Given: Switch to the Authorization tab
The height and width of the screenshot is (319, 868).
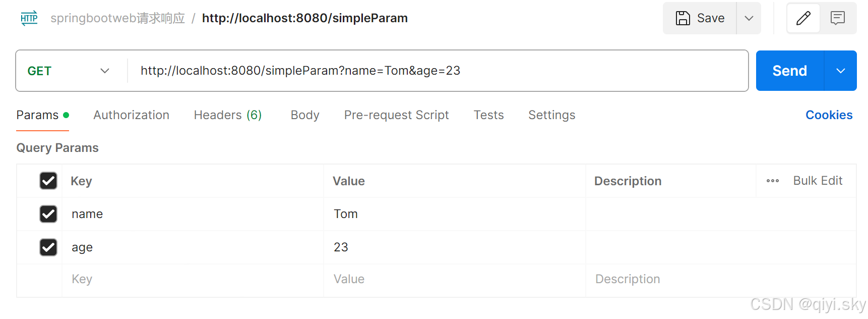Looking at the screenshot, I should tap(131, 115).
